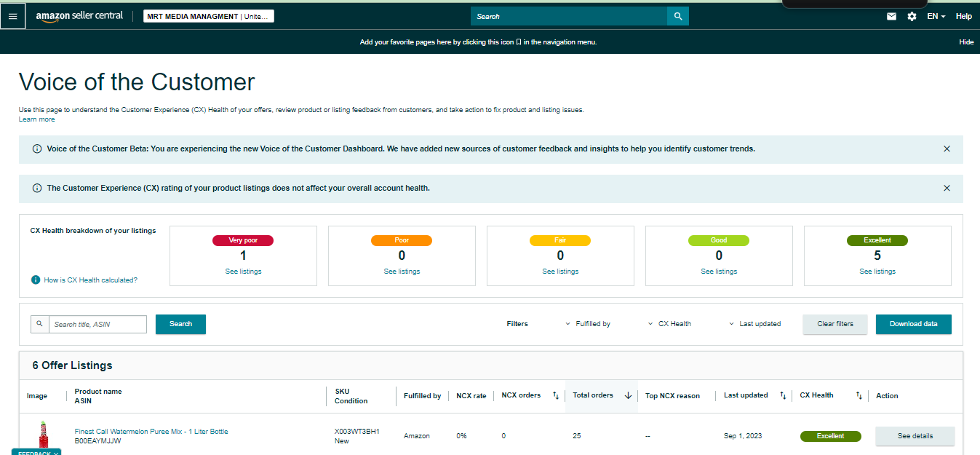Viewport: 980px width, 455px height.
Task: Dismiss the CX rating account health banner
Action: coord(947,188)
